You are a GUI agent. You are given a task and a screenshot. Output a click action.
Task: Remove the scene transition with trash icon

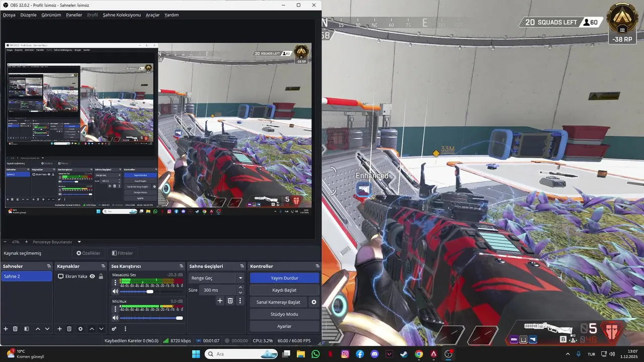230,301
